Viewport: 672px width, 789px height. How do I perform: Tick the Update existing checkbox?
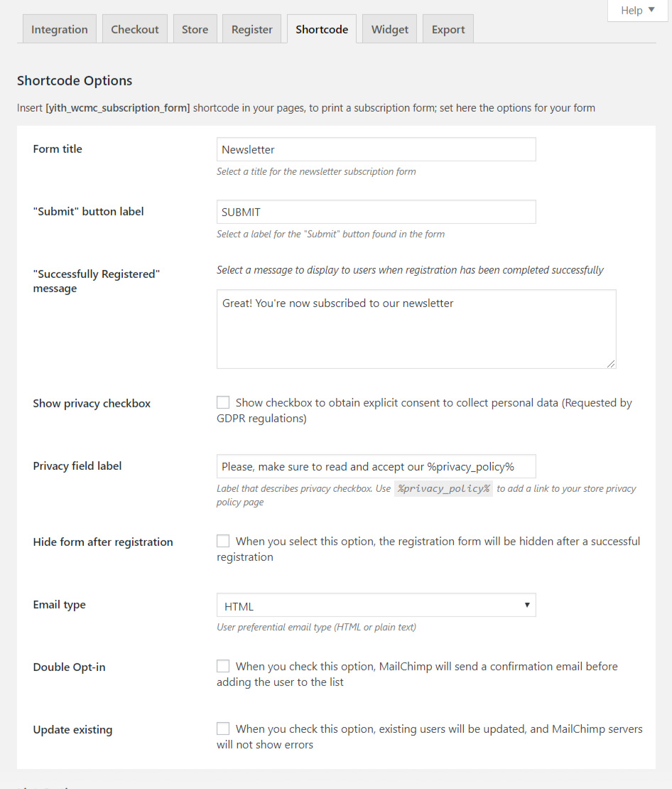(223, 729)
